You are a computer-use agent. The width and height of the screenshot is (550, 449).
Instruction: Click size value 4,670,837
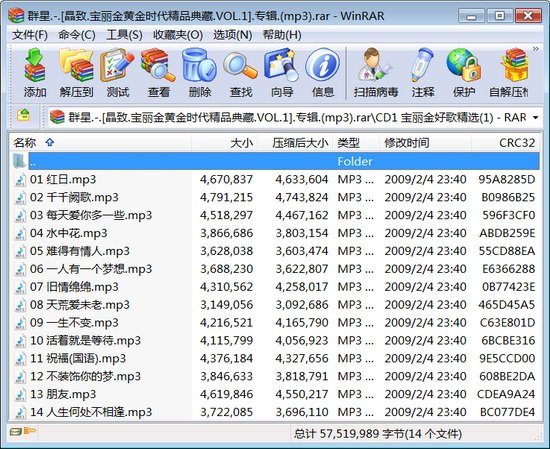[226, 180]
